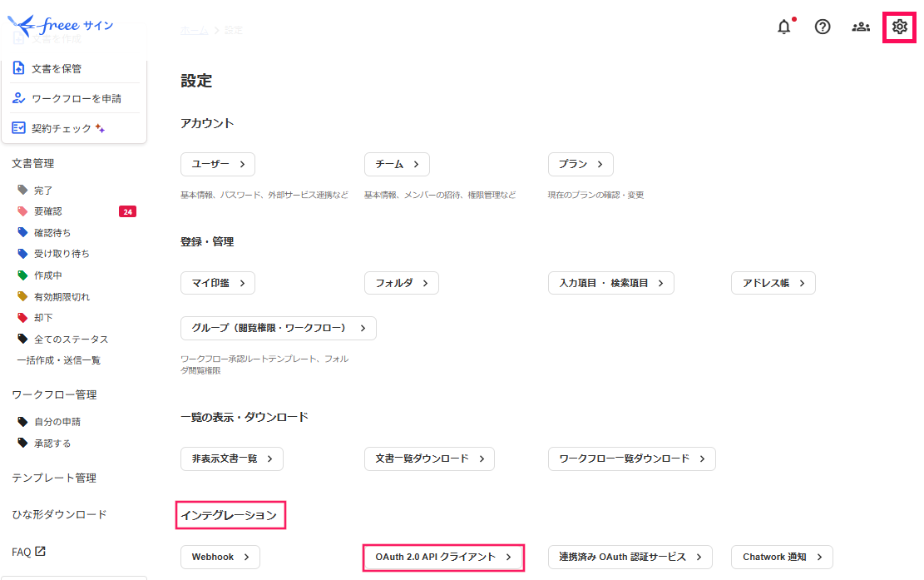Click the sparkle icon beside 契約チェック

(x=100, y=128)
